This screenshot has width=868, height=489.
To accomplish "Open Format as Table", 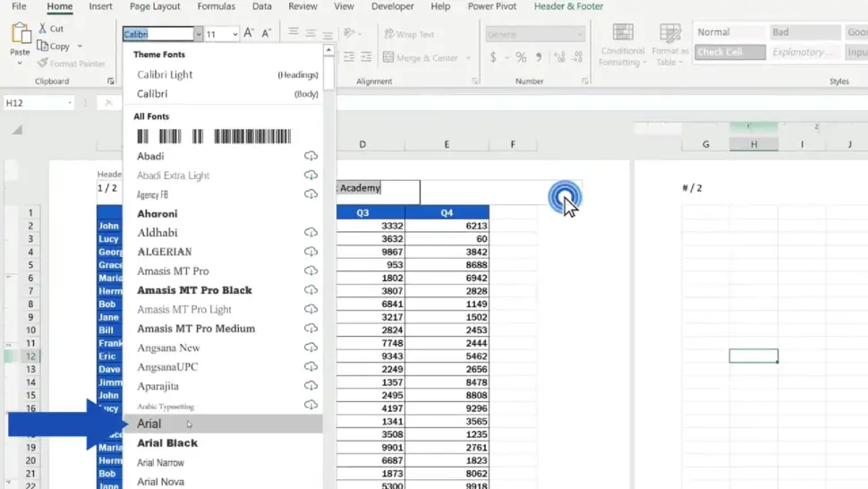I will [670, 45].
